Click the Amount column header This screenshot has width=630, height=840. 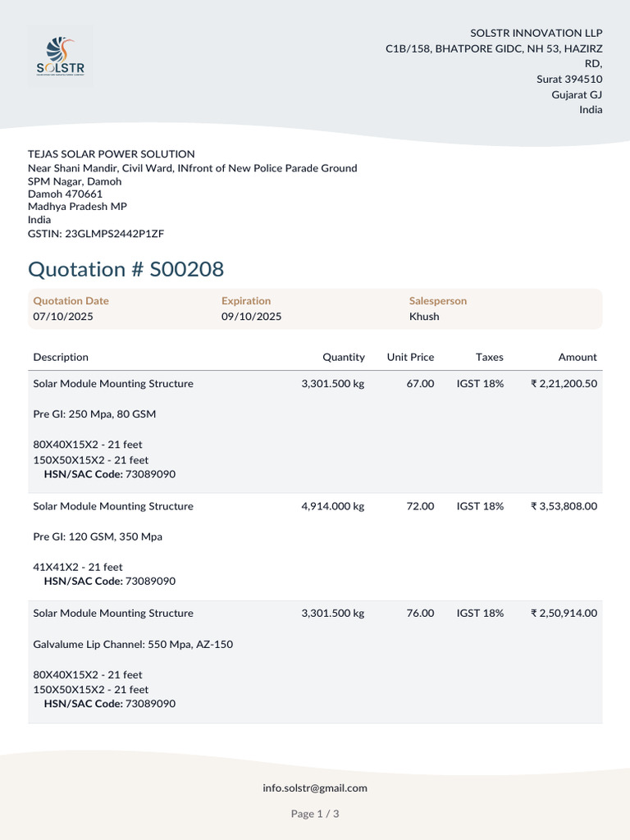click(577, 357)
